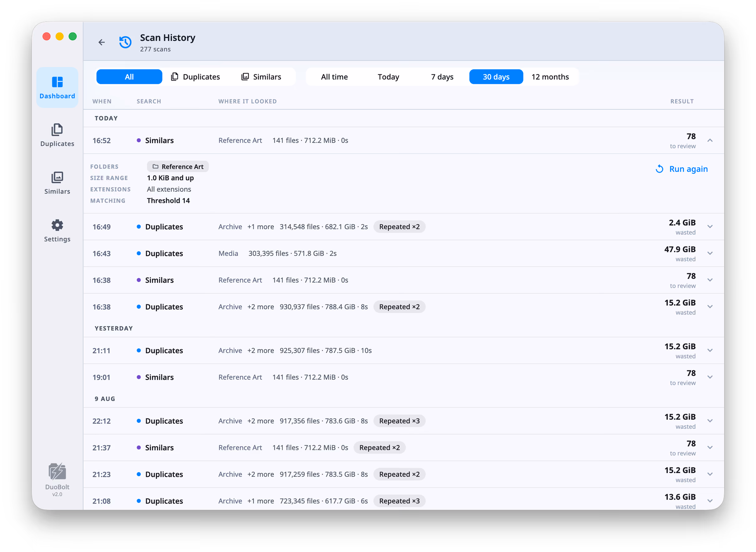
Task: Click the TODAY section heading
Action: 106,118
